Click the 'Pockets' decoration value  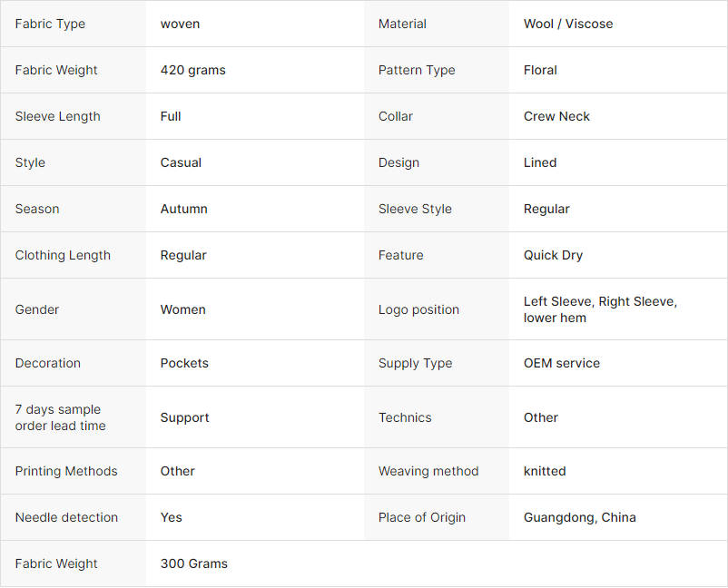tap(184, 363)
